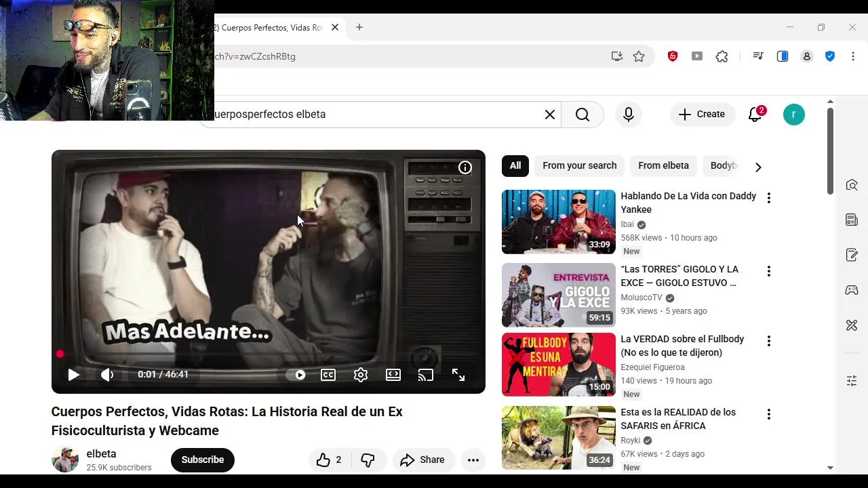Open scissors tools sidebar icon

coord(852,325)
